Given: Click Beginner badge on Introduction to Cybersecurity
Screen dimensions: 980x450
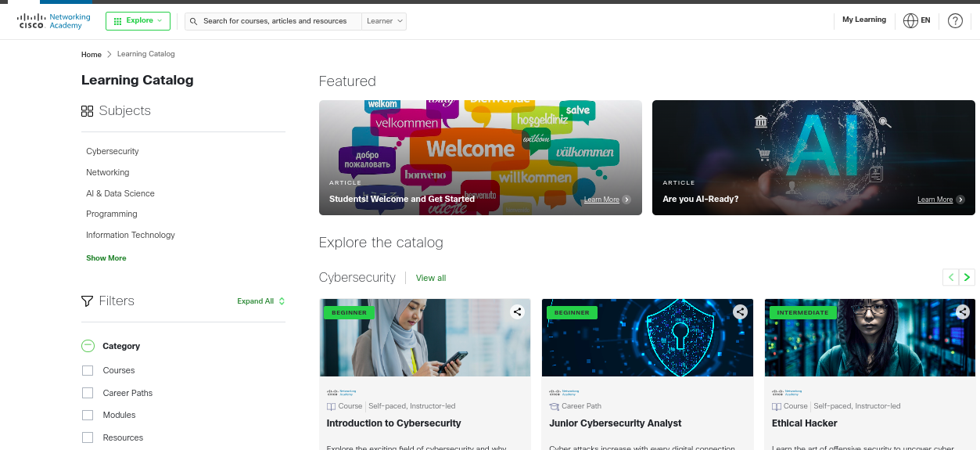Looking at the screenshot, I should tap(349, 312).
